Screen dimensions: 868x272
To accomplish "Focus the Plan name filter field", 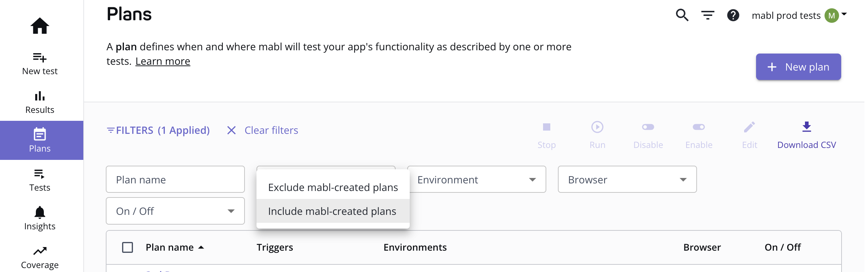I will point(175,179).
